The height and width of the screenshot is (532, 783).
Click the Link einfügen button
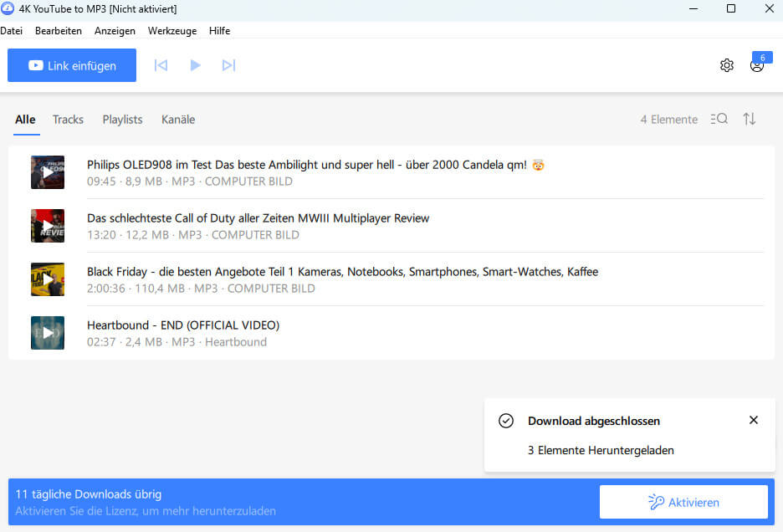(x=72, y=65)
